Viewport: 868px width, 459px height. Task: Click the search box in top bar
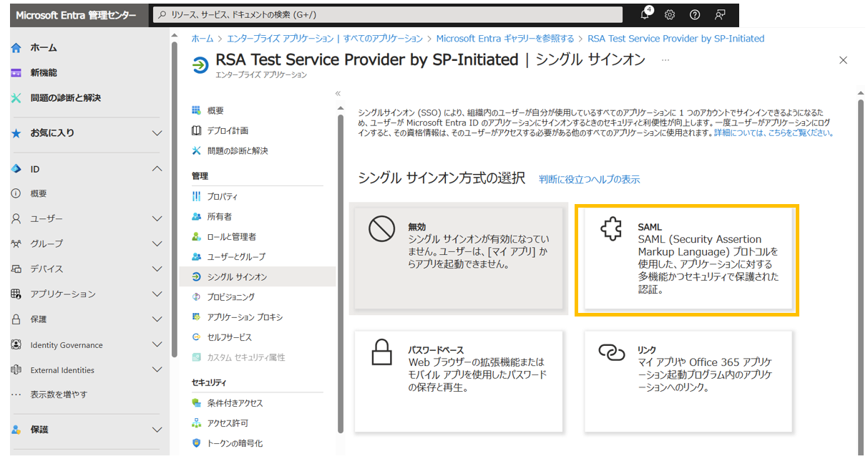[388, 14]
